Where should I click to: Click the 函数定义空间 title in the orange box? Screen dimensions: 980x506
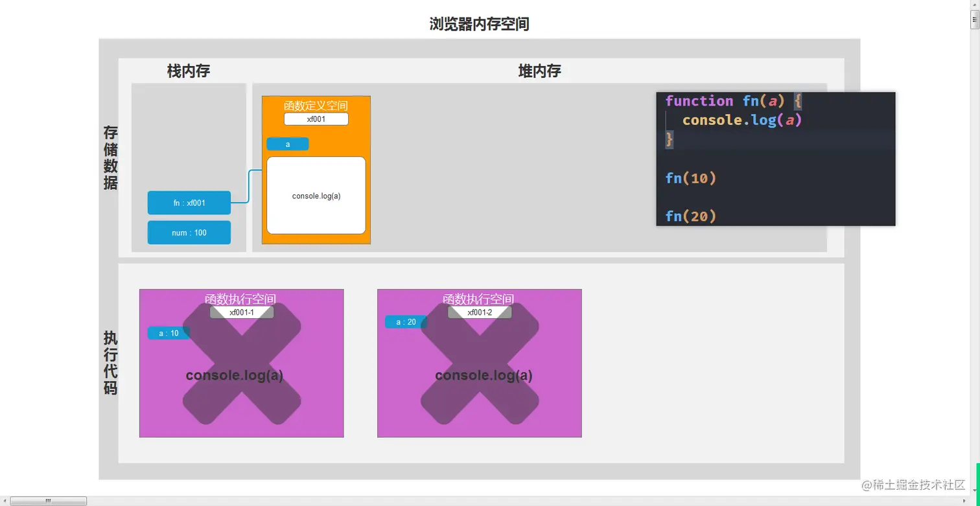tap(316, 105)
